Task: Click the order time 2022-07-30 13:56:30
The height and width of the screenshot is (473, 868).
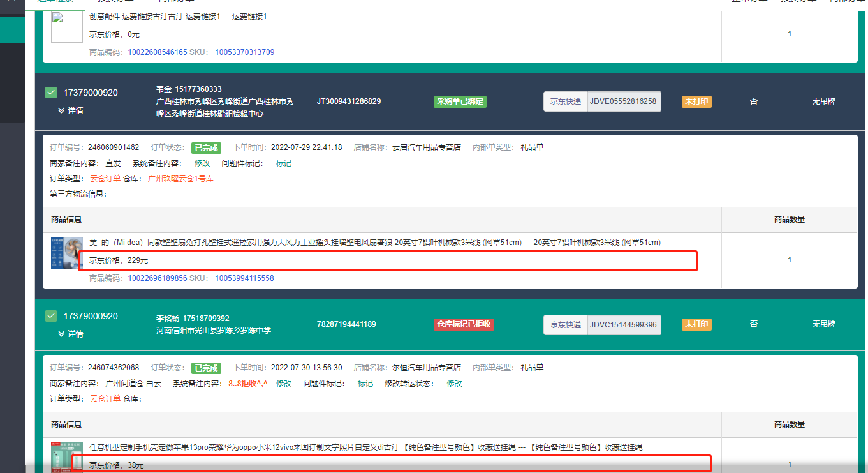Action: tap(306, 368)
